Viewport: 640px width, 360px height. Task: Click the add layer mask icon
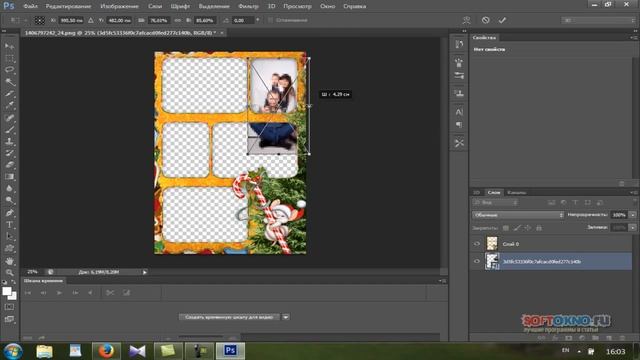[x=568, y=338]
